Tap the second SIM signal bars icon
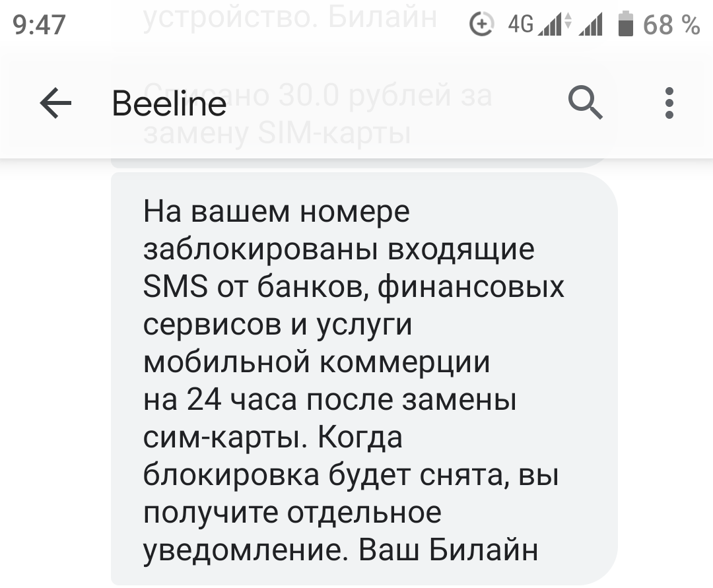The width and height of the screenshot is (713, 588). [x=592, y=26]
